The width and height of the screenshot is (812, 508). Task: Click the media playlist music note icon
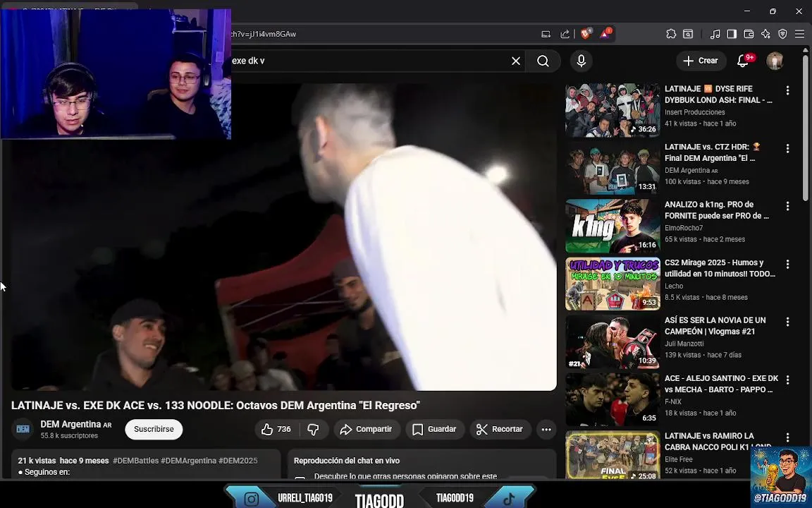[x=715, y=34]
